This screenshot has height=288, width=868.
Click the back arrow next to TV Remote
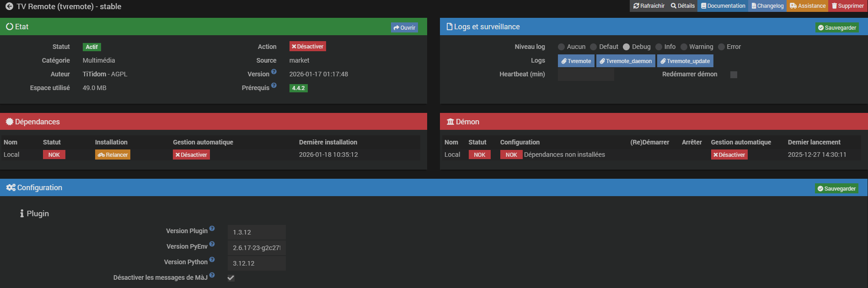click(x=9, y=6)
